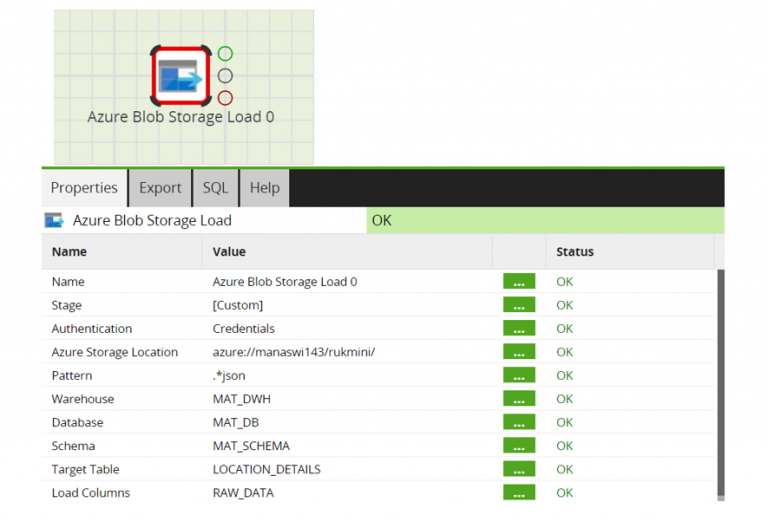Click the small Azure Blob icon in properties header
Screen dimensions: 768x528
click(54, 221)
